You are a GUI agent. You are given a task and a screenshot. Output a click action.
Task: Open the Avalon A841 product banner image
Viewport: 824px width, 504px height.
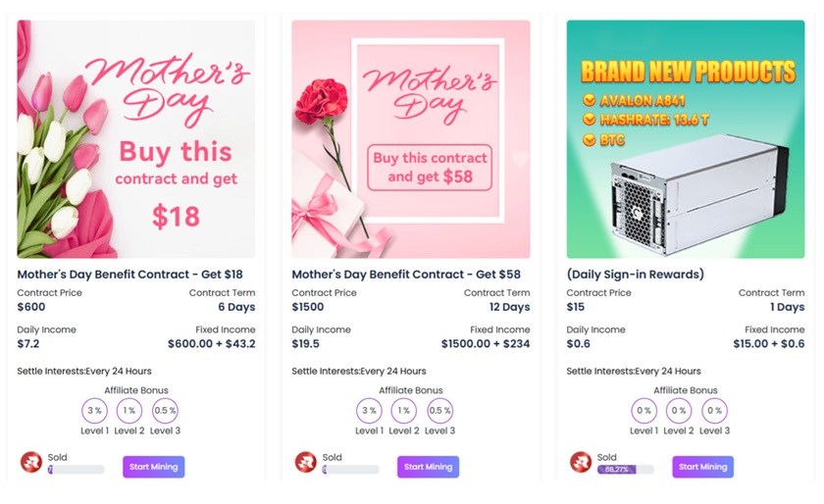[x=686, y=139]
